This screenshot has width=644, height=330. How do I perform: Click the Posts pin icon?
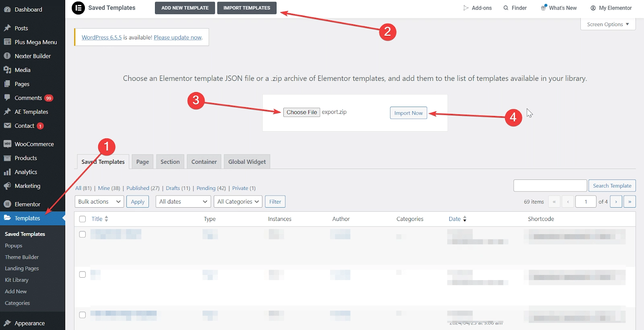coord(7,28)
